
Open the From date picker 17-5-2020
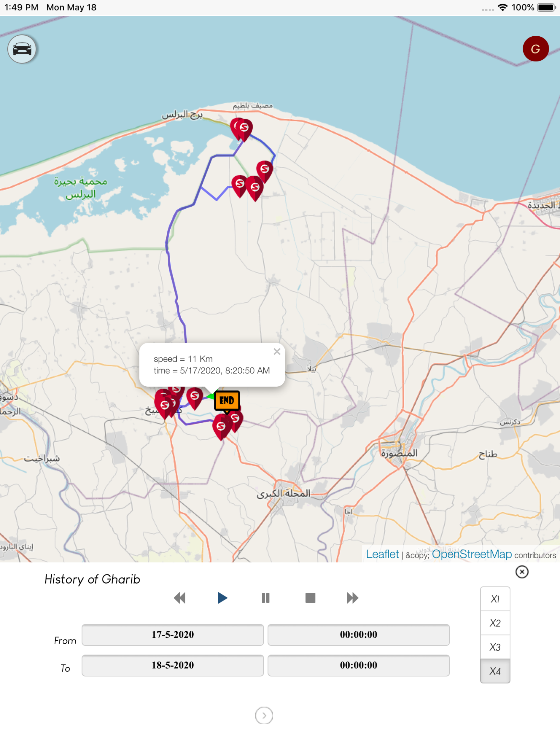tap(173, 635)
